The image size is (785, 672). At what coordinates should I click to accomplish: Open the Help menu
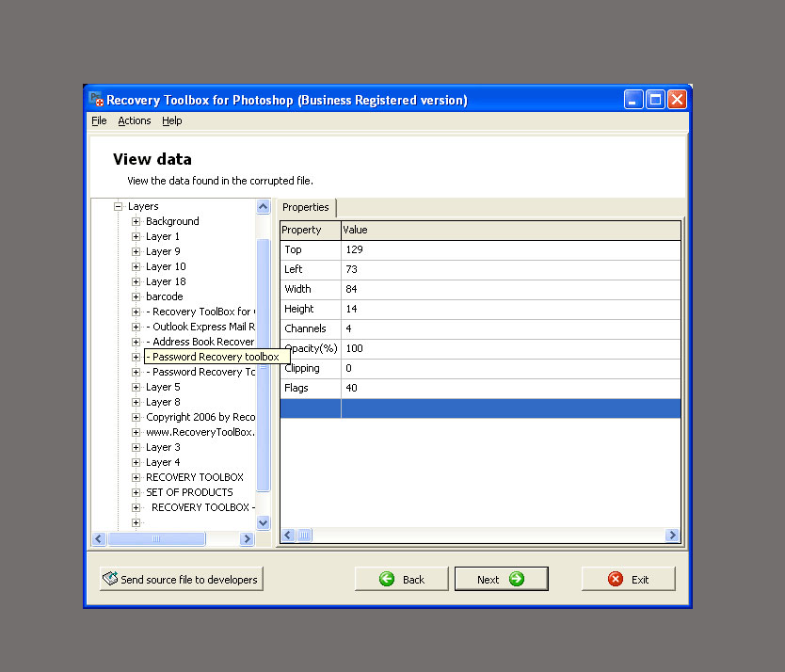click(x=171, y=120)
